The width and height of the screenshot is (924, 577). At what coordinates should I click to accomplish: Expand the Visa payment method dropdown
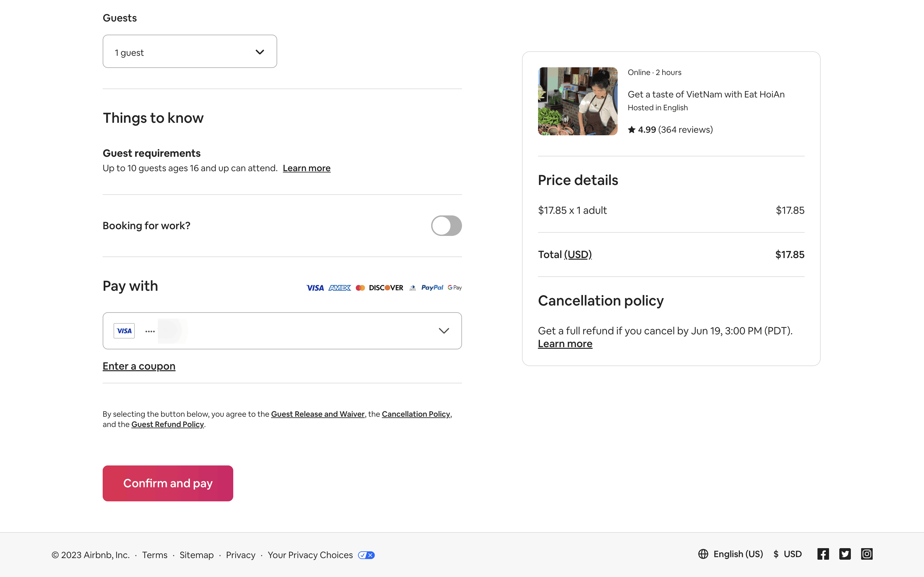443,331
